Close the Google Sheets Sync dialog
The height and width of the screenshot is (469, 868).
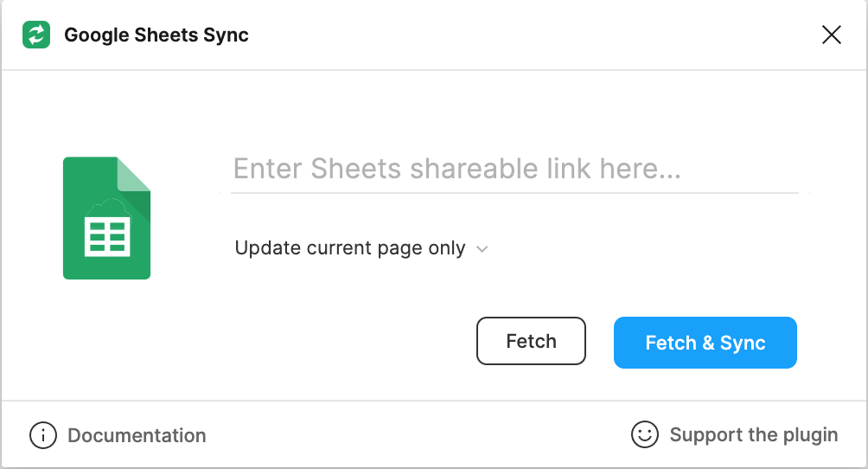tap(831, 35)
